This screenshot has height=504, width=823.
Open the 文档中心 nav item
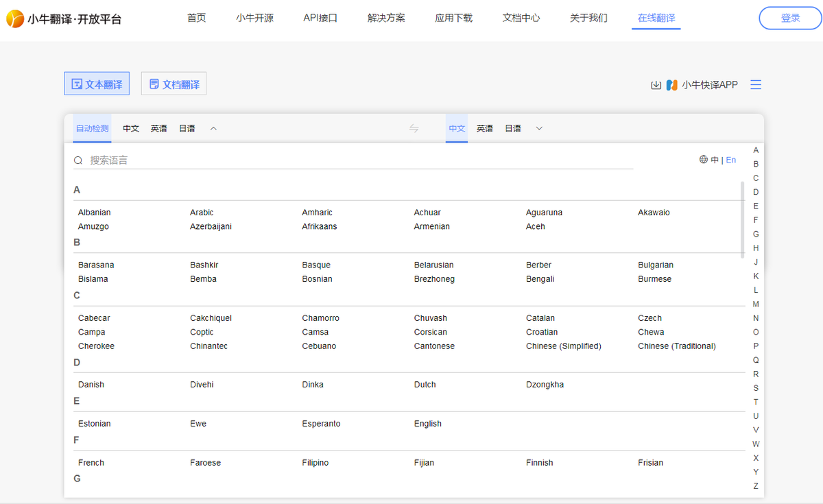[521, 18]
